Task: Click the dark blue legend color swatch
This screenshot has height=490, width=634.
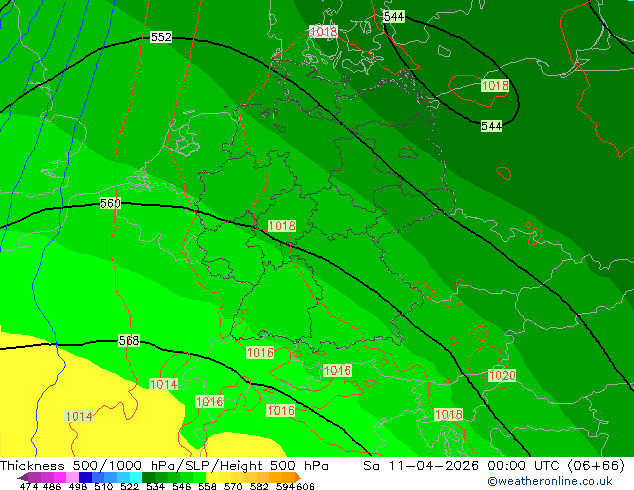Action: 84,477
